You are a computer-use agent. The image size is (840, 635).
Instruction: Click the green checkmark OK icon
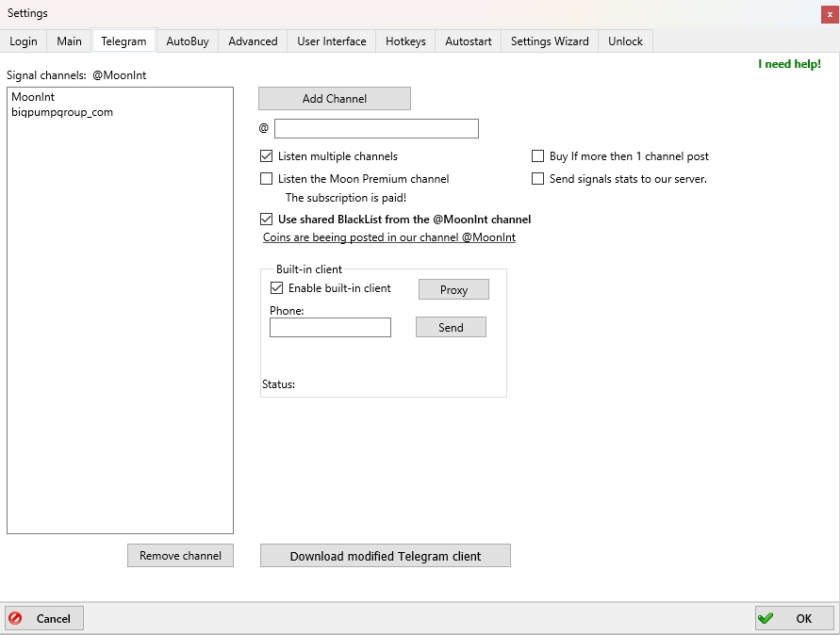point(766,619)
